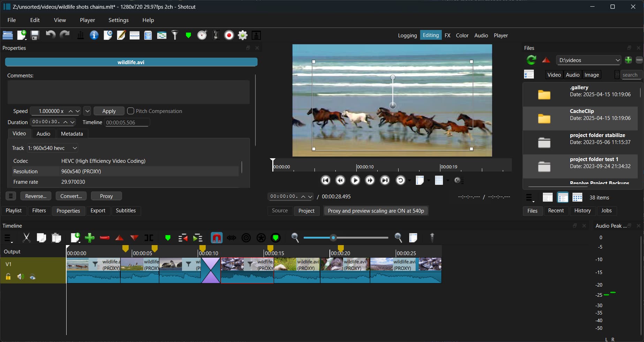The width and height of the screenshot is (644, 342).
Task: Select the CacheClip folder item
Action: click(x=580, y=118)
